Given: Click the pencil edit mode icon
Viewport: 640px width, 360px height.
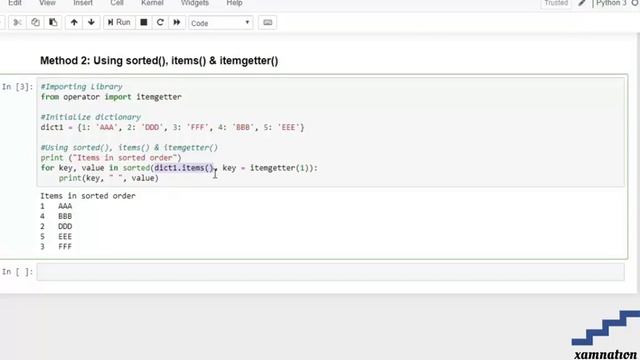Looking at the screenshot, I should click(582, 3).
